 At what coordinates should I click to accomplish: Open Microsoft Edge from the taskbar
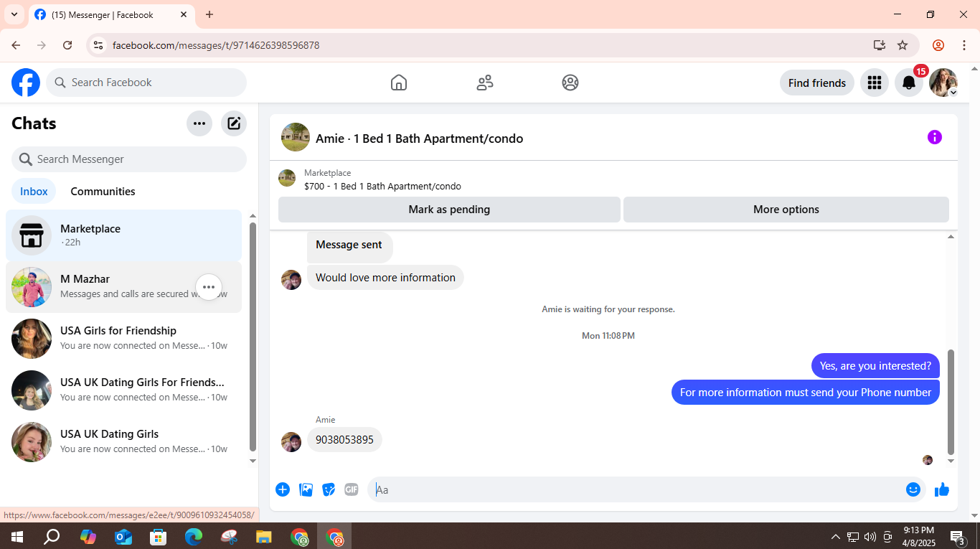pyautogui.click(x=194, y=537)
